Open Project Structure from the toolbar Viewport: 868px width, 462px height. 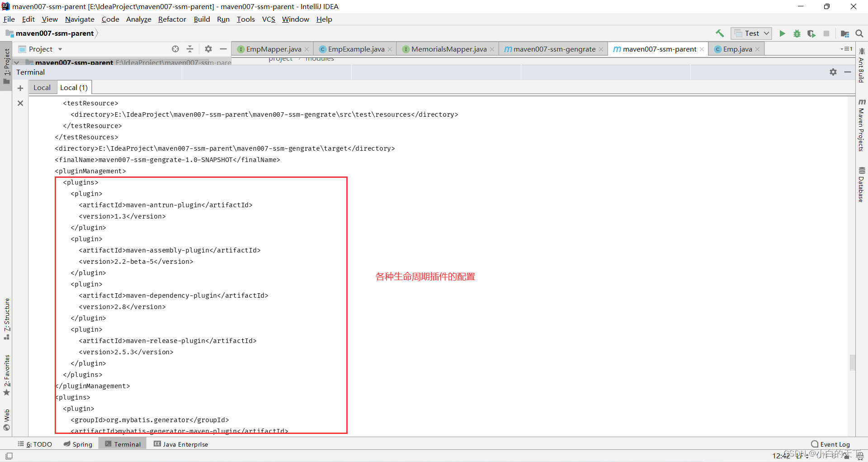[844, 33]
